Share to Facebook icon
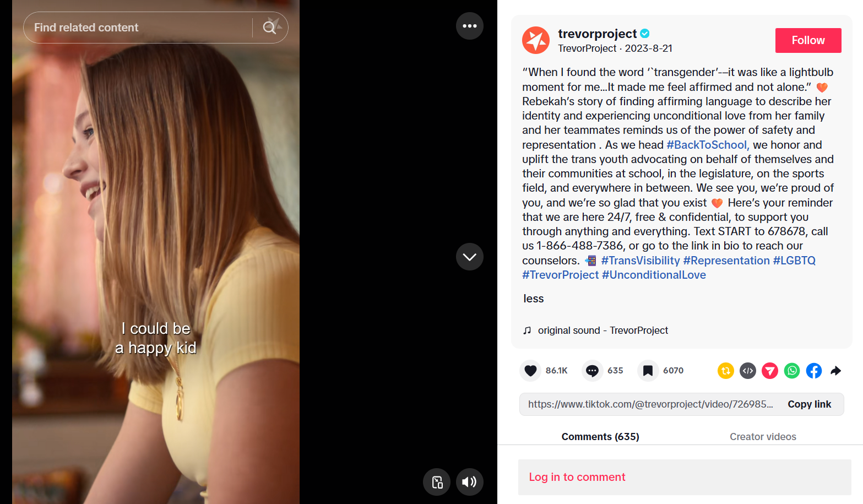The width and height of the screenshot is (863, 504). tap(814, 371)
